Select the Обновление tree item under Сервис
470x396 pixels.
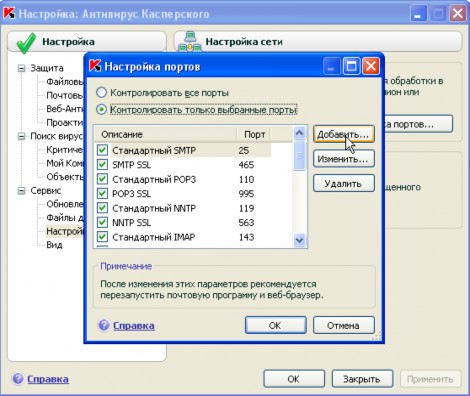point(64,204)
